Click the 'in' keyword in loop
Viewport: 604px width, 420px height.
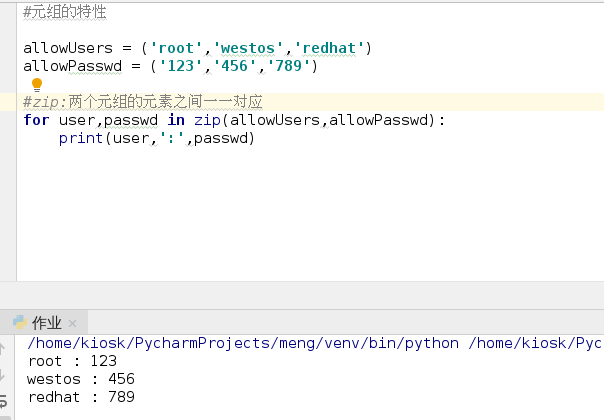(x=176, y=120)
